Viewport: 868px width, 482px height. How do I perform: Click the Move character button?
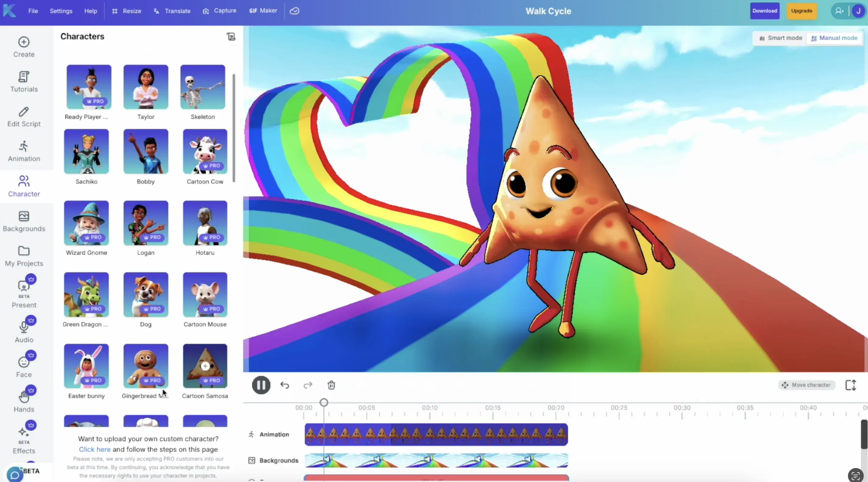coord(807,385)
